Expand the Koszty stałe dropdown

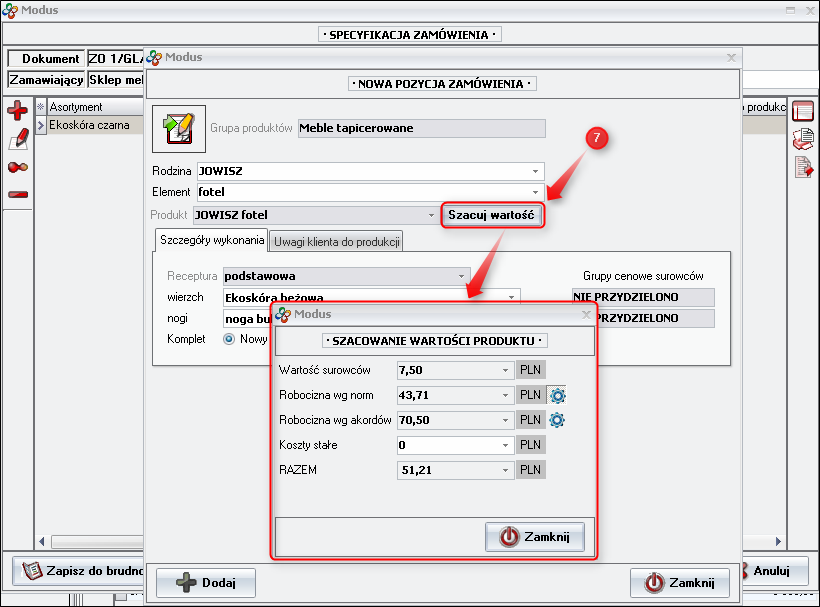[506, 445]
